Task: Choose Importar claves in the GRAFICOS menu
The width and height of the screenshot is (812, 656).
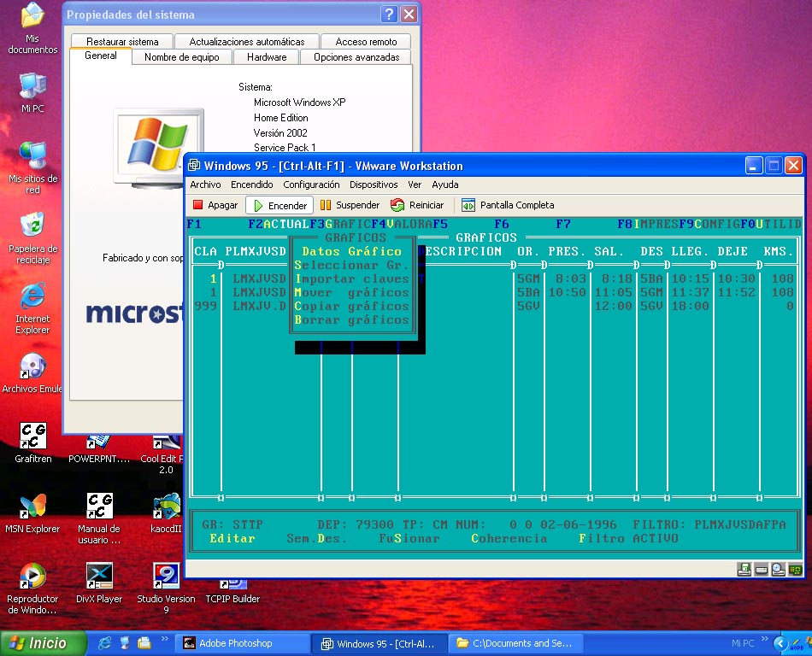Action: [x=352, y=278]
